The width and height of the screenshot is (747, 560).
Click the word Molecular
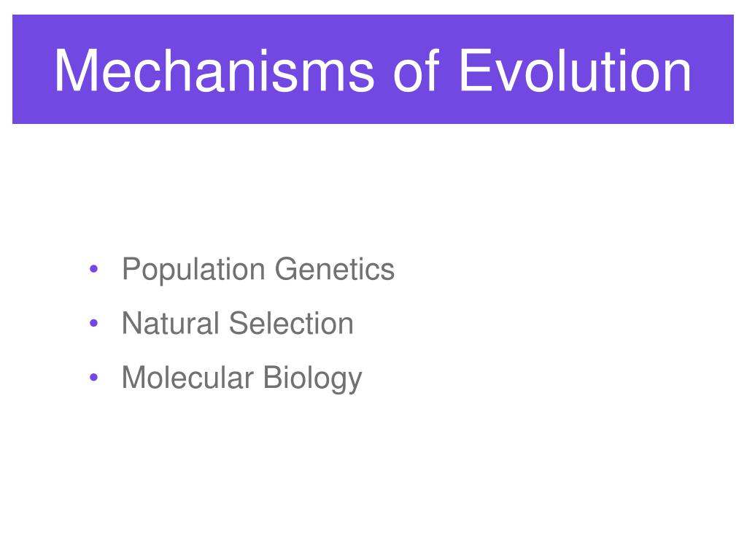[187, 378]
